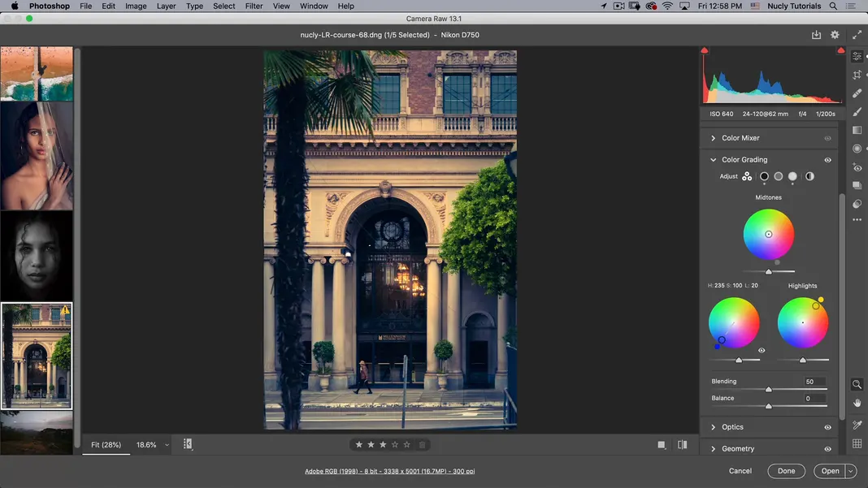Toggle shadow clipping warning triangle
Screen dimensions: 868x488
coord(704,50)
